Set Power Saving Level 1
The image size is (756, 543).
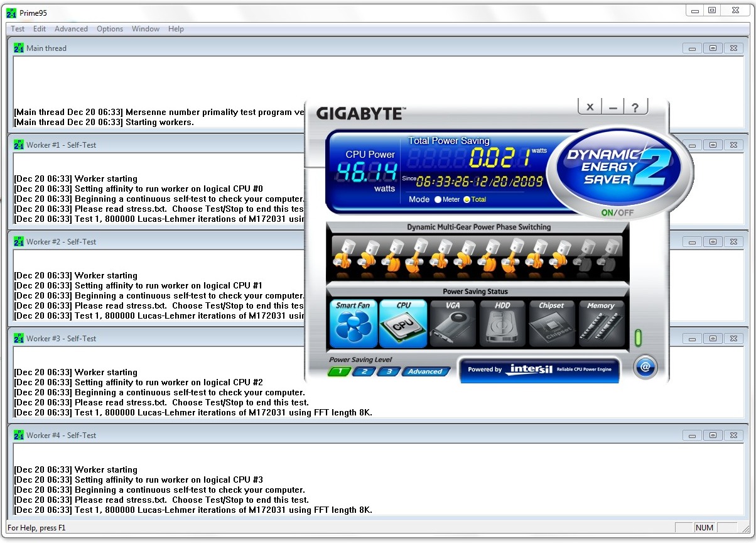(340, 371)
